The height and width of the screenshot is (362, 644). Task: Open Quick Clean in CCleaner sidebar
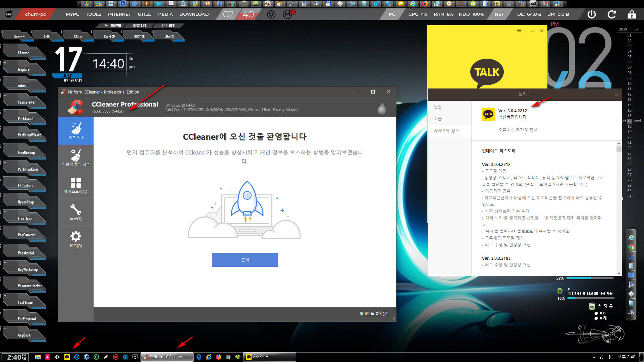pyautogui.click(x=76, y=131)
